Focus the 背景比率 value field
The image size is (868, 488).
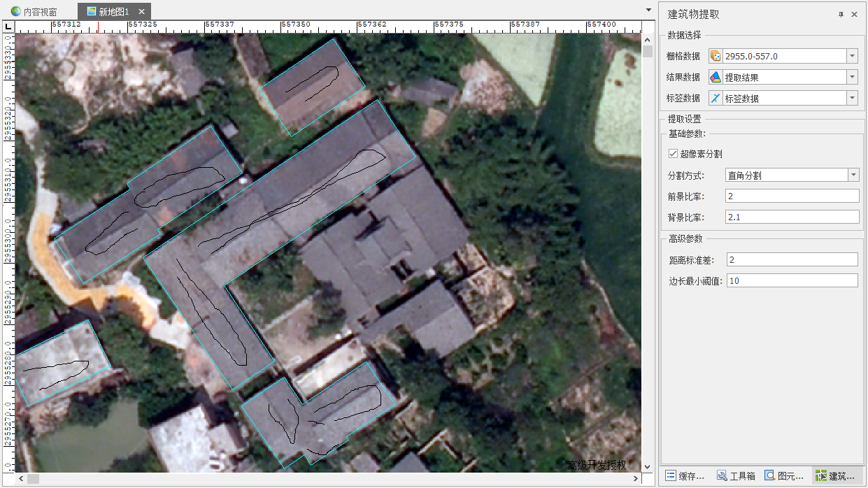pyautogui.click(x=792, y=217)
